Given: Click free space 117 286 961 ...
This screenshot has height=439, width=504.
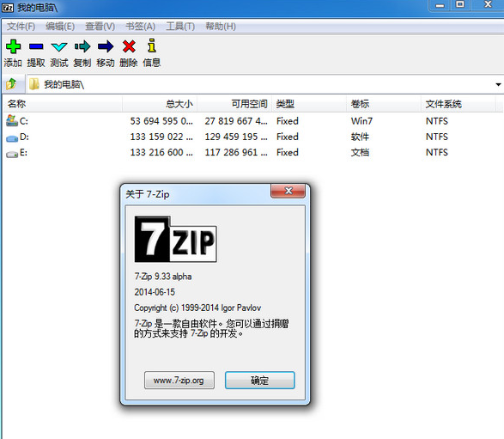Looking at the screenshot, I should coord(236,152).
